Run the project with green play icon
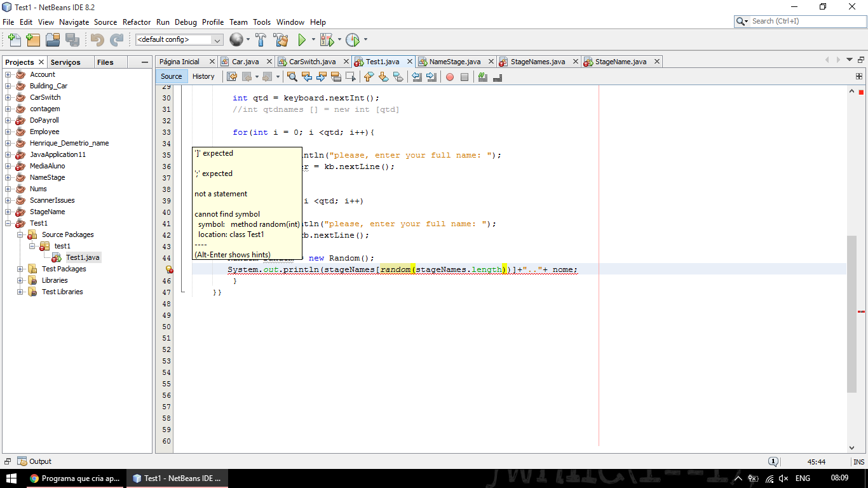 [302, 40]
